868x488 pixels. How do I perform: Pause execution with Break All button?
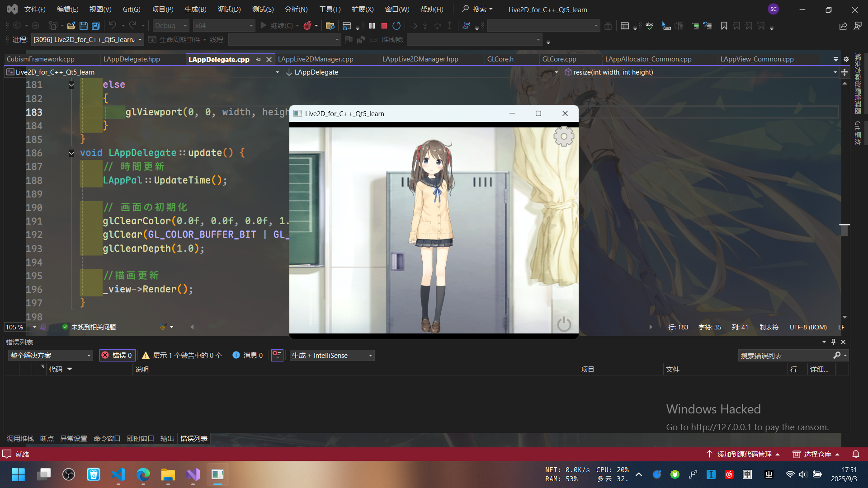point(372,26)
